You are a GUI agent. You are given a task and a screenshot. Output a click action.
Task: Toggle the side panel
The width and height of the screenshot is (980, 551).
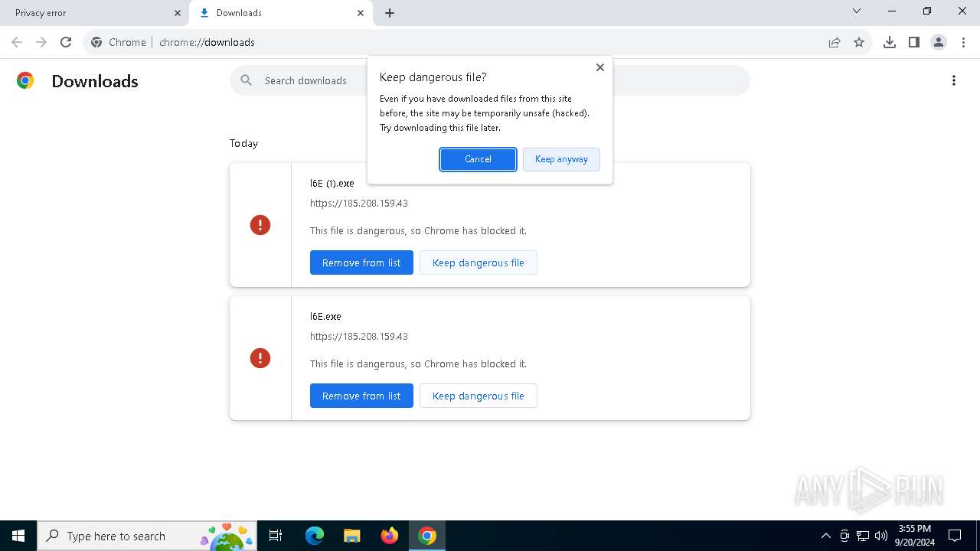point(914,42)
